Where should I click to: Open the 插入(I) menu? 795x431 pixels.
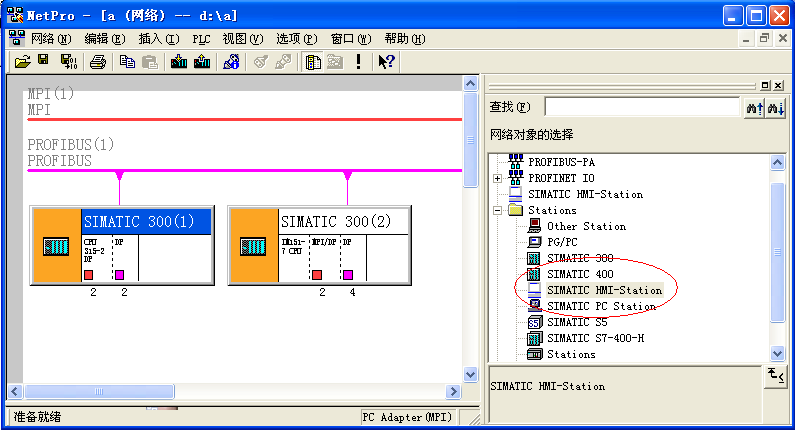[159, 39]
